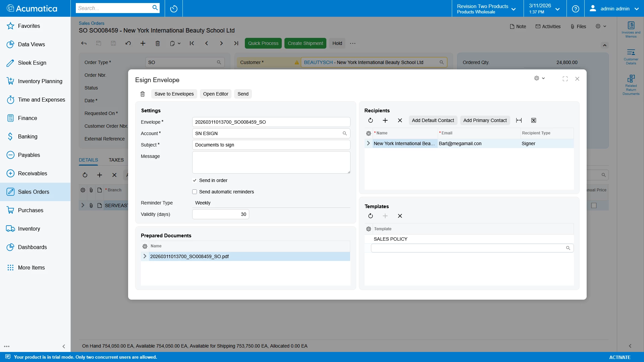This screenshot has height=362, width=644.
Task: Click the delete envelope trash icon
Action: coord(143,94)
